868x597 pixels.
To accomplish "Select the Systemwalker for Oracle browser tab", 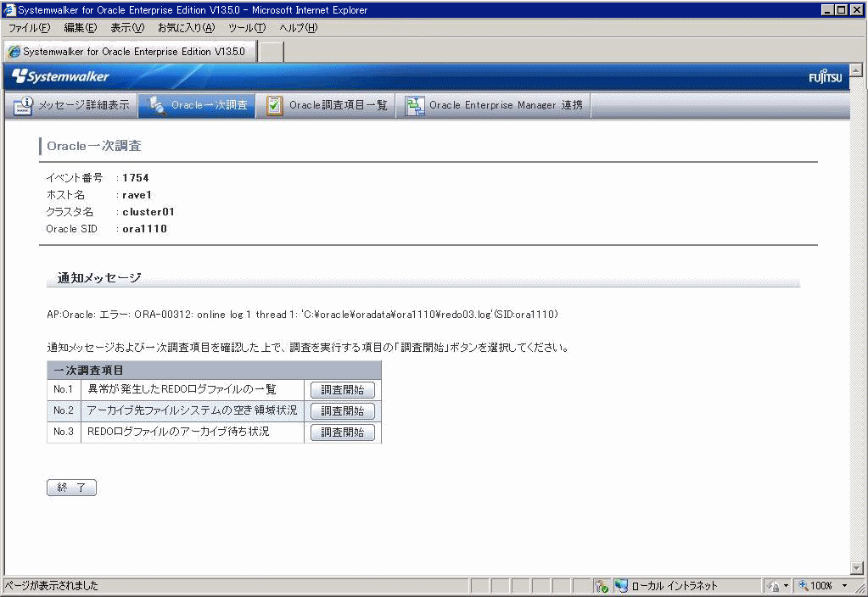I will (130, 52).
